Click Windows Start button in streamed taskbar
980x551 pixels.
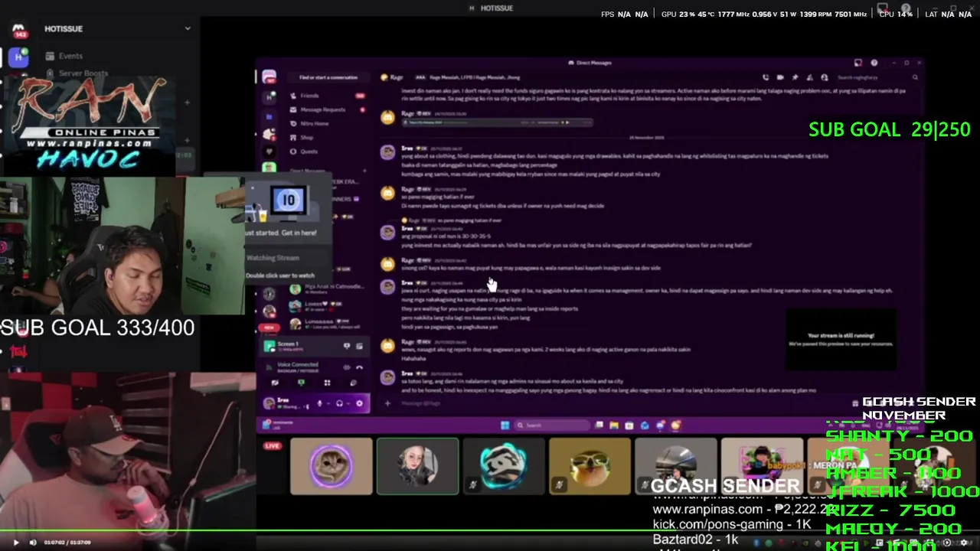(505, 425)
